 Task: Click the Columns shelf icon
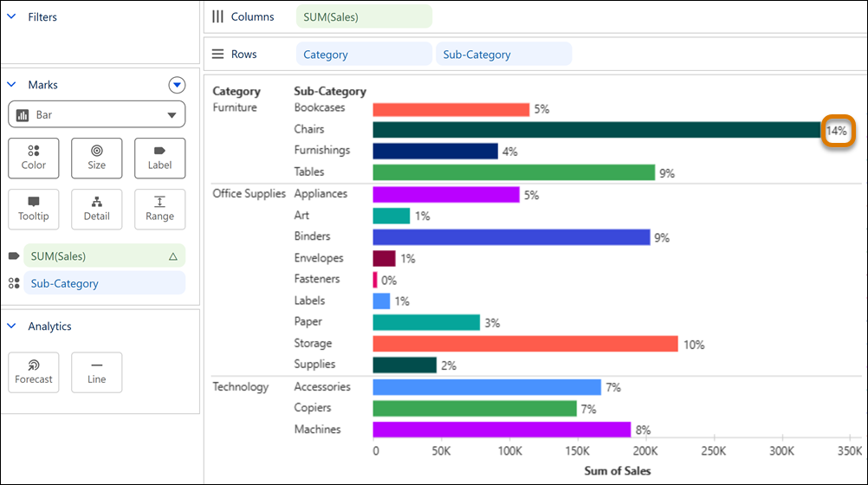tap(217, 16)
